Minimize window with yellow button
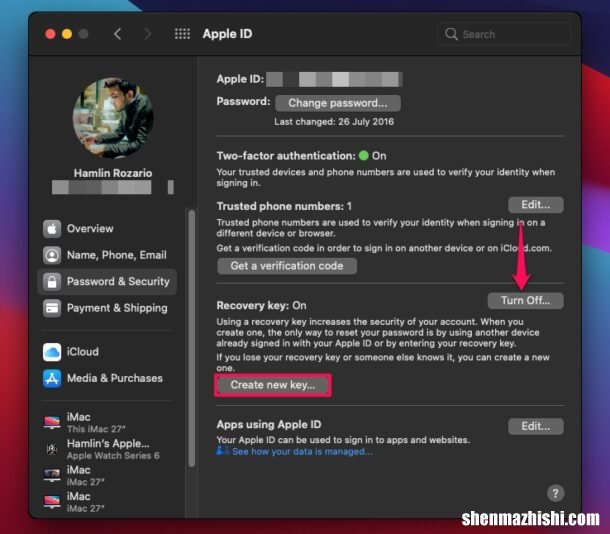 tap(67, 34)
